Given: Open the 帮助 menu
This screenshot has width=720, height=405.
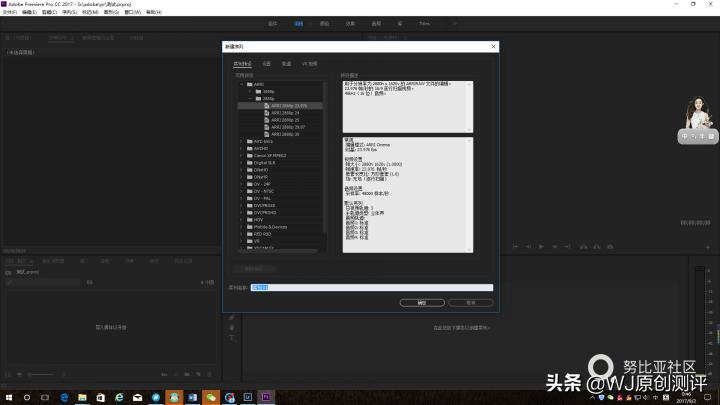Looking at the screenshot, I should click(153, 12).
